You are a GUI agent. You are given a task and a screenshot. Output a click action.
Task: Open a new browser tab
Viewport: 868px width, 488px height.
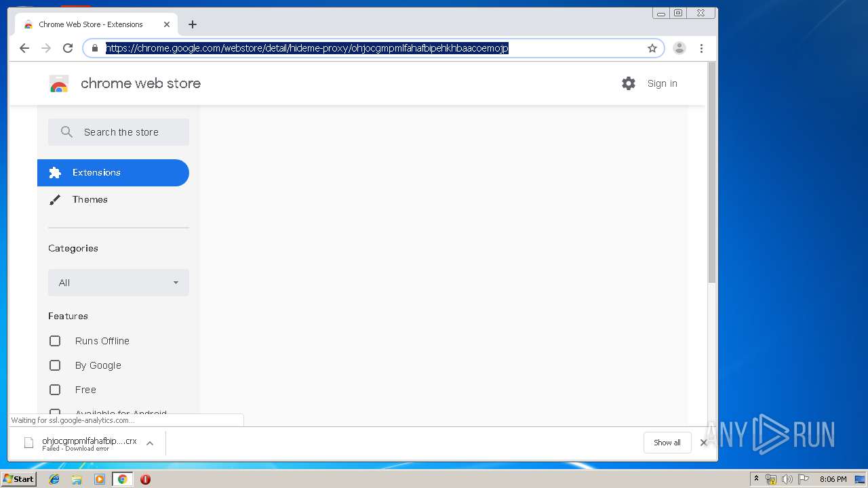point(193,24)
